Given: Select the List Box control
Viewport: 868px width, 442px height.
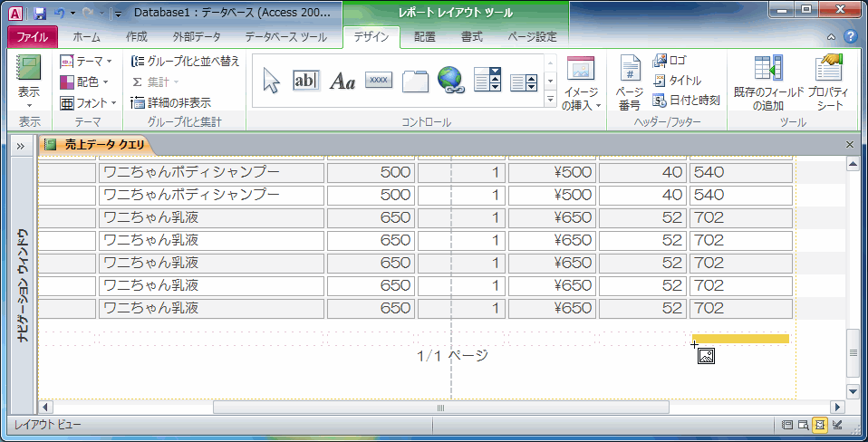Looking at the screenshot, I should 524,82.
